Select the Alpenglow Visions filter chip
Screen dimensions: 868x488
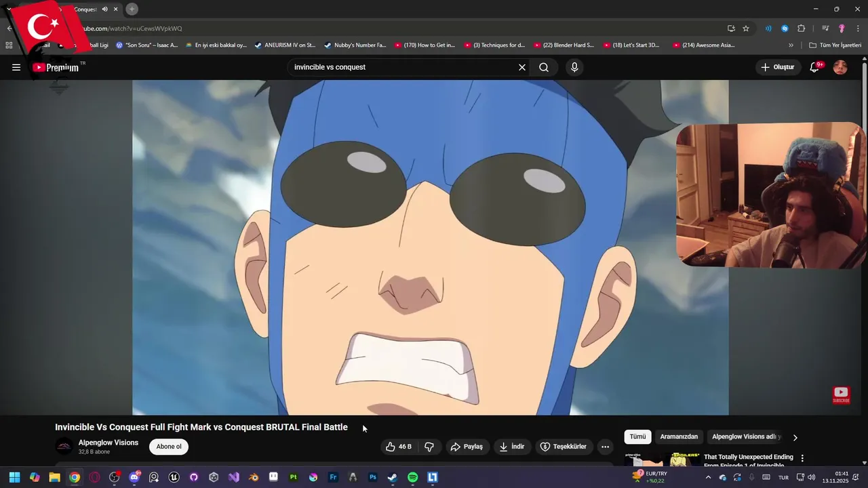(746, 437)
